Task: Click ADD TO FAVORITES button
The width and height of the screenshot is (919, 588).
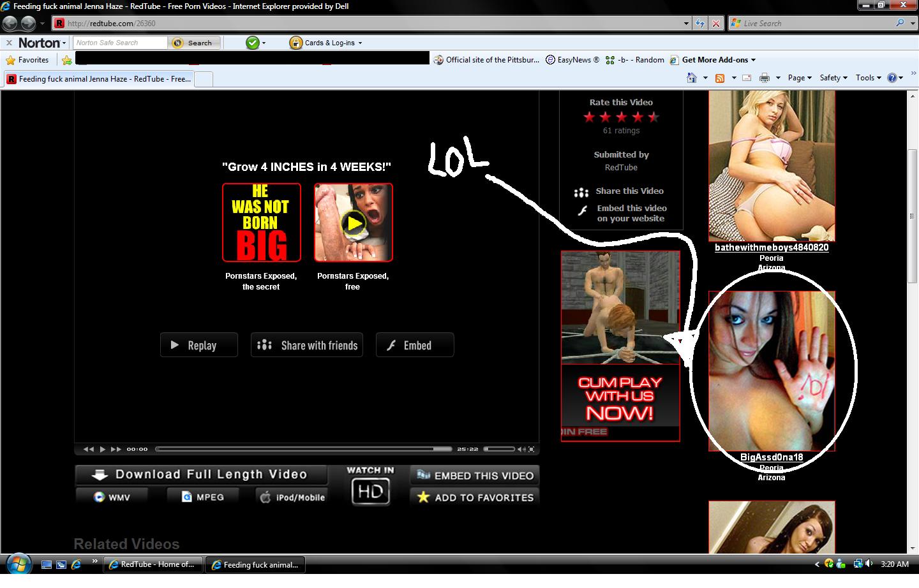Action: point(475,497)
